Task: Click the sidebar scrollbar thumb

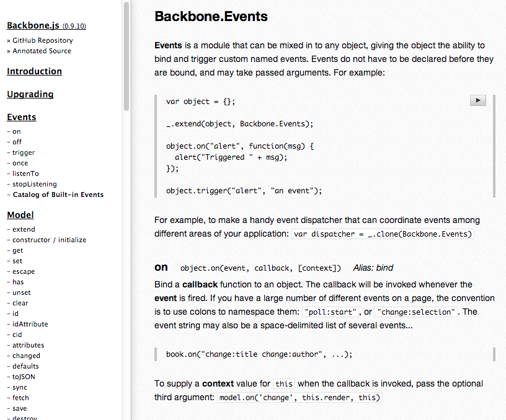Action: tap(126, 56)
